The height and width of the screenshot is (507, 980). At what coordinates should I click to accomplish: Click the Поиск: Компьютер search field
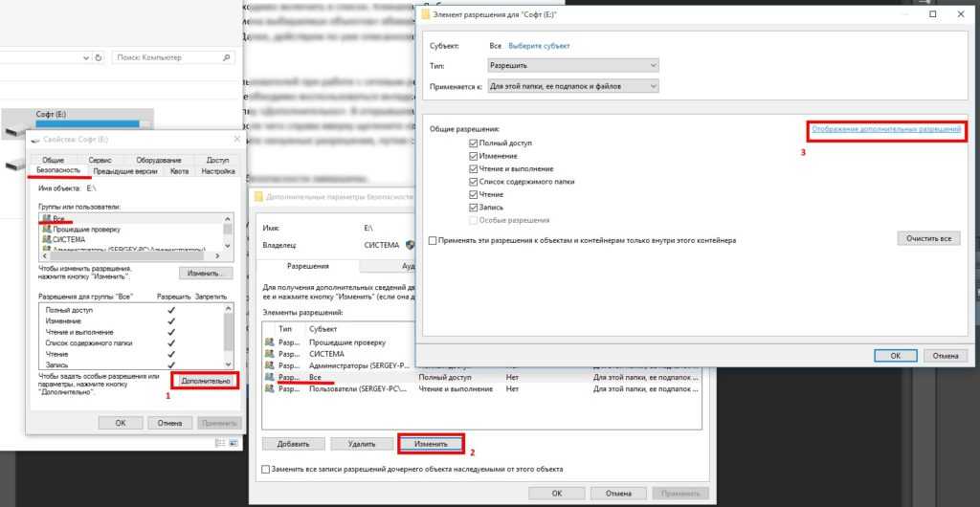point(167,57)
